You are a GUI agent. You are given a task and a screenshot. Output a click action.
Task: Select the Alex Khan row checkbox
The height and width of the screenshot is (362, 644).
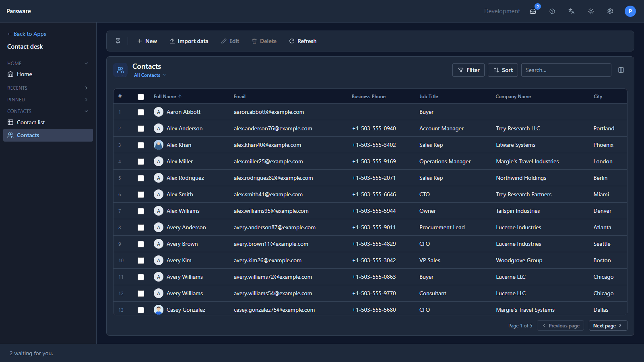point(141,145)
